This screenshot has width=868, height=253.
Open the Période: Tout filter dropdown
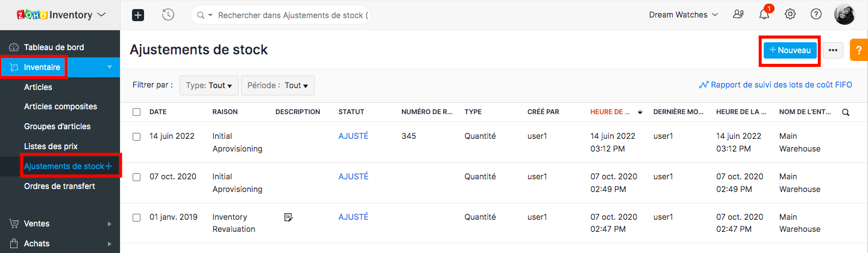278,86
